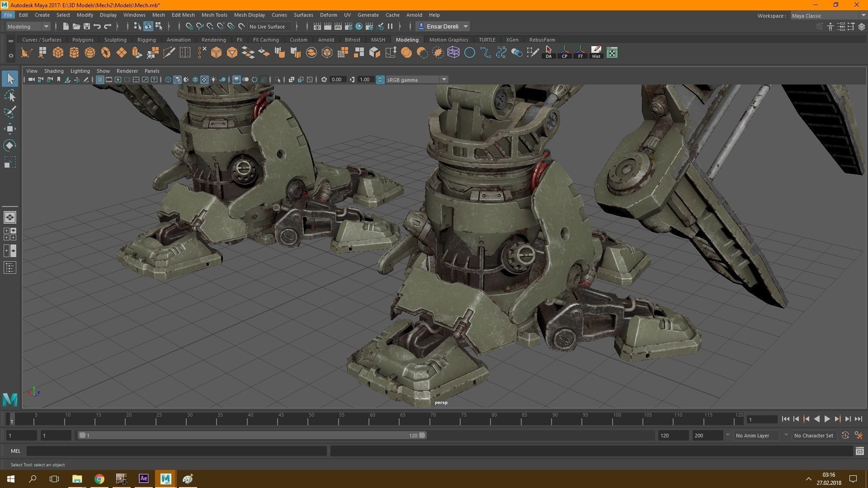Toggle wireframe shading in the viewport
Screen dimensions: 868x488
coord(168,80)
